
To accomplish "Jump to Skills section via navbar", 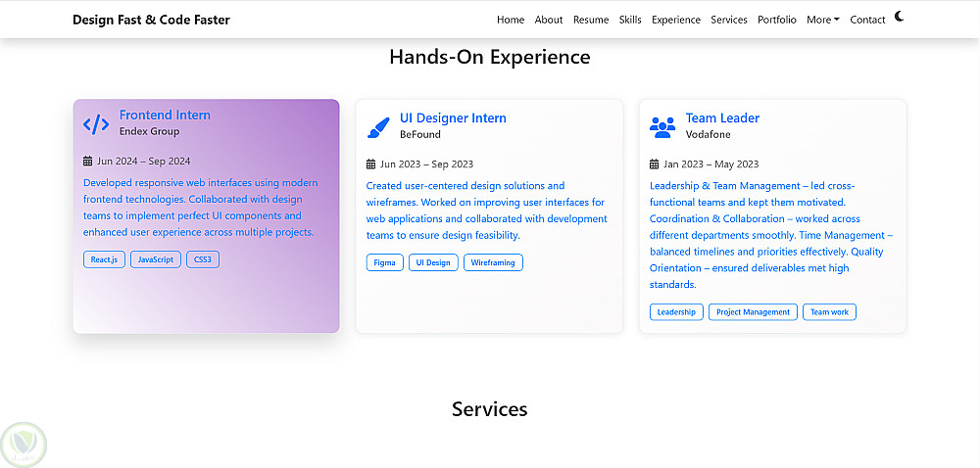I will tap(630, 20).
